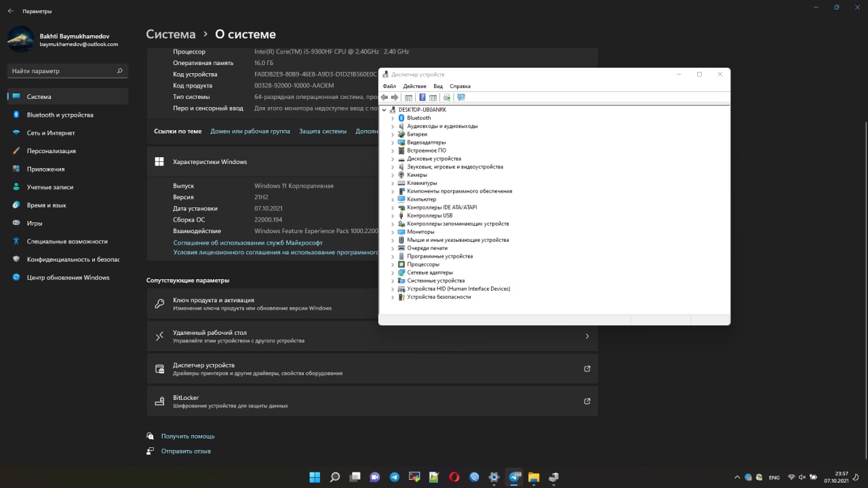Open Защита системы link
The width and height of the screenshot is (868, 488).
[323, 131]
